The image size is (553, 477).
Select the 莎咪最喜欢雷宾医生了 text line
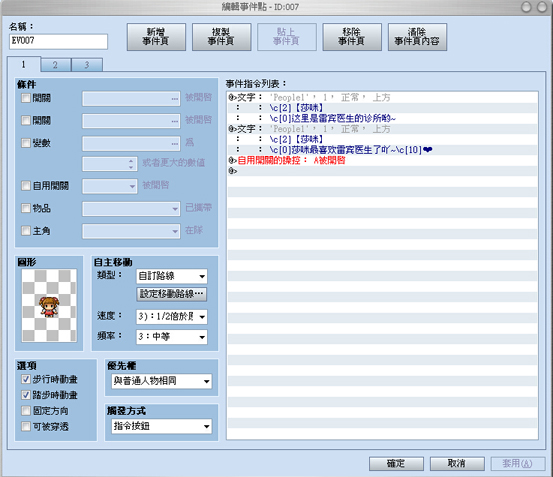(x=383, y=150)
